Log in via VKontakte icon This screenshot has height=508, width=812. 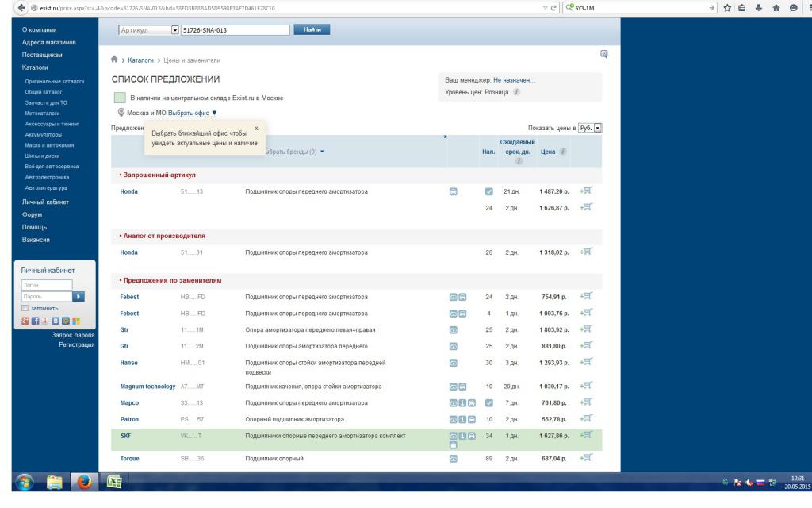point(56,321)
